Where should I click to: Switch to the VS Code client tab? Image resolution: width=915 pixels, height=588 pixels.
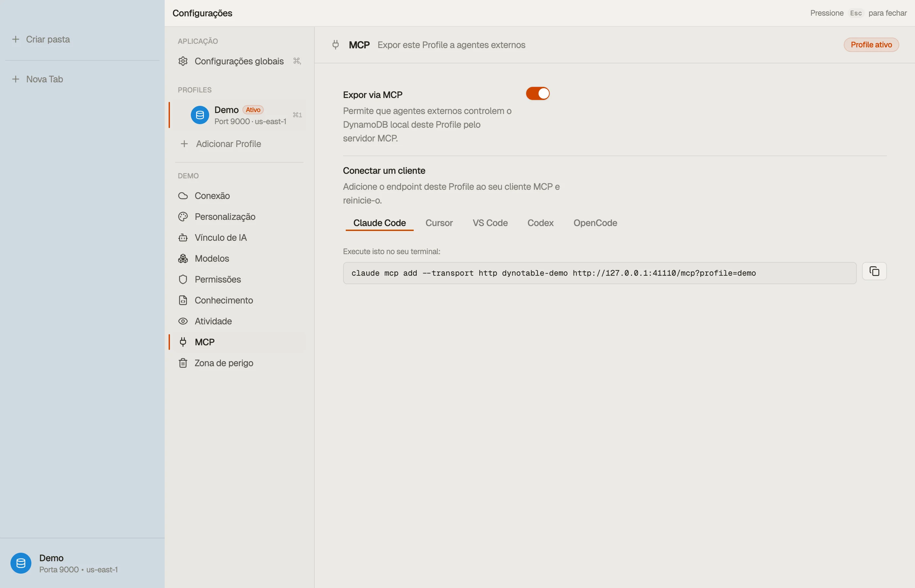[490, 223]
